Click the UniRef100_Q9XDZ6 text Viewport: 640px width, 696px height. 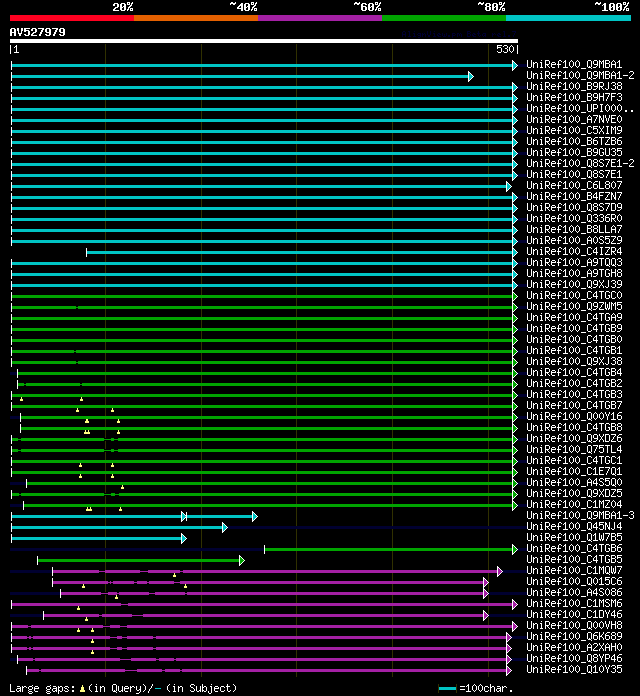coord(574,439)
